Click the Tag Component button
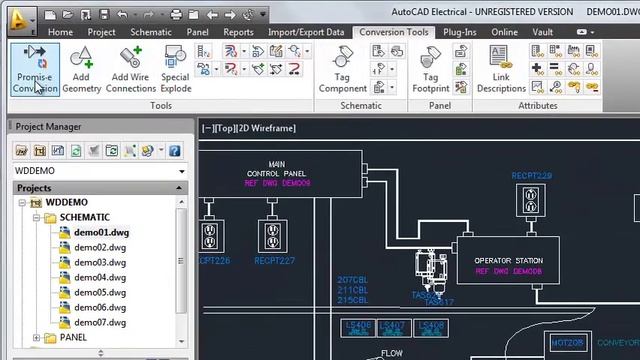This screenshot has height=360, width=640. tap(343, 70)
